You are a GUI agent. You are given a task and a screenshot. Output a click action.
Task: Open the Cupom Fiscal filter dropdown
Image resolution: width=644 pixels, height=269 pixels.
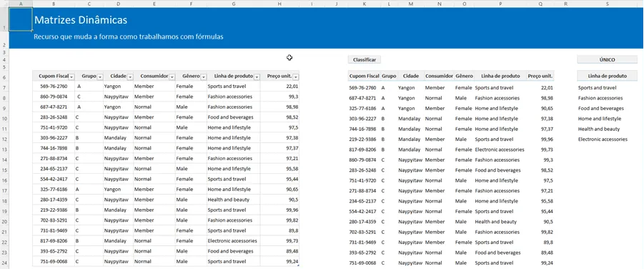click(71, 77)
